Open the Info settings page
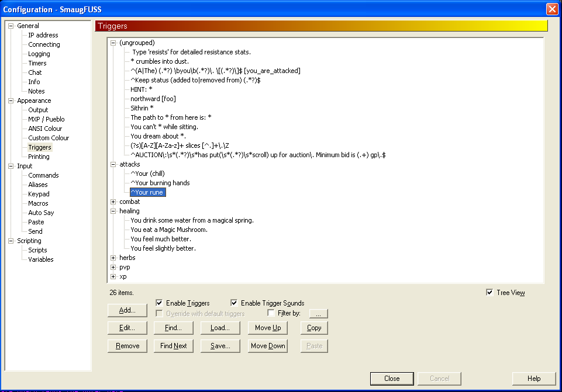 click(x=34, y=82)
